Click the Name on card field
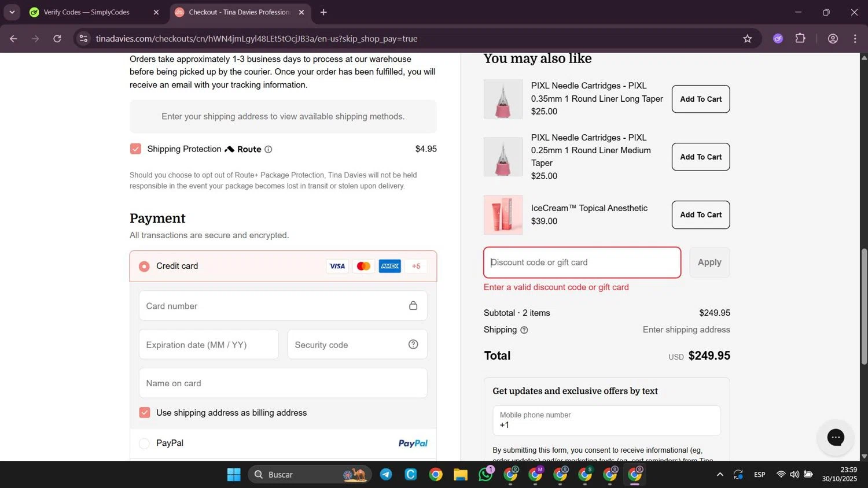Image resolution: width=868 pixels, height=488 pixels. [x=283, y=383]
